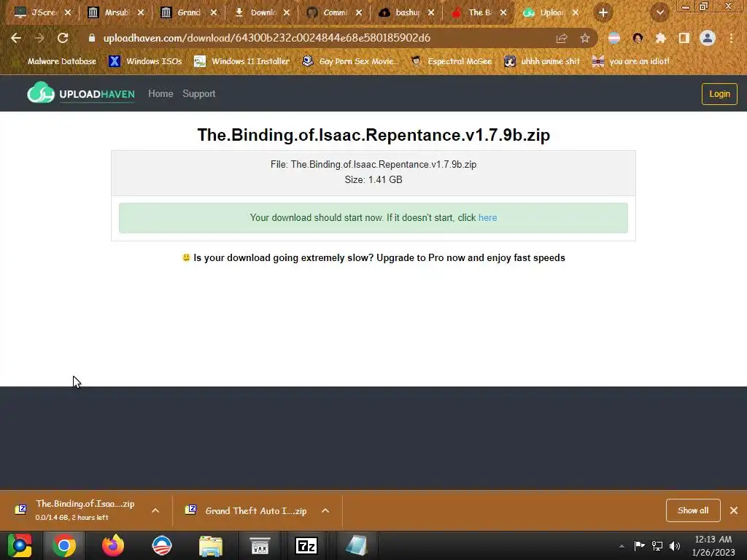Click the forward navigation arrow
This screenshot has height=560, width=747.
pos(39,38)
